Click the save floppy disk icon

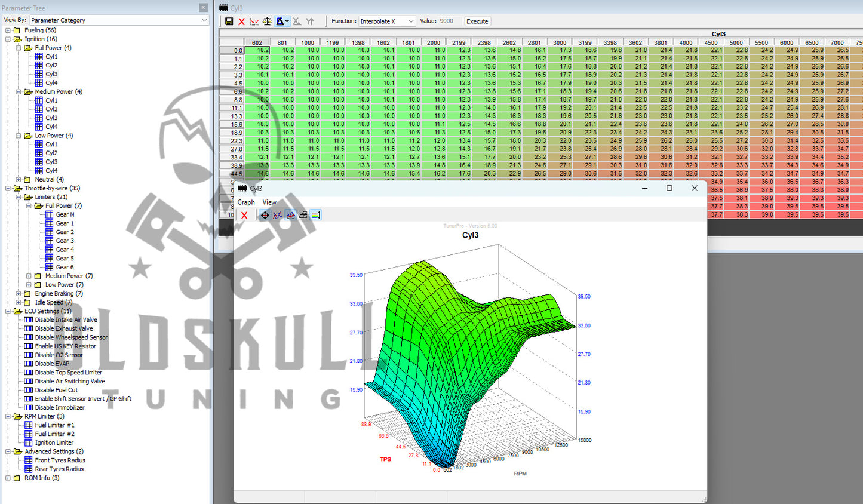click(x=229, y=21)
